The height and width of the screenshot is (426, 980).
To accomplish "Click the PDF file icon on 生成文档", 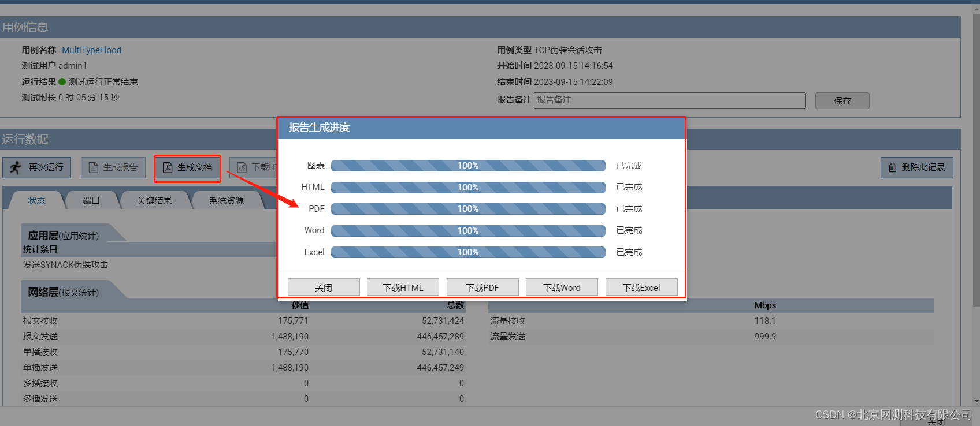I will click(x=168, y=167).
